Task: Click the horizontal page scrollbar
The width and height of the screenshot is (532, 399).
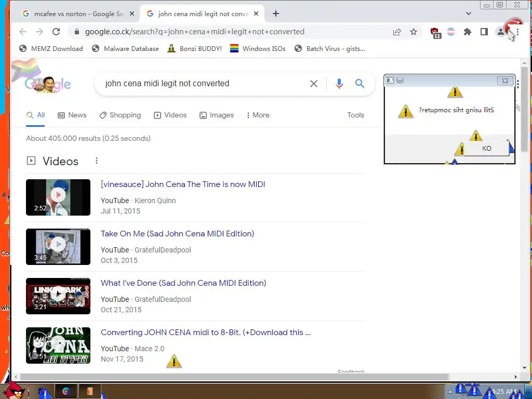Action: point(234,377)
